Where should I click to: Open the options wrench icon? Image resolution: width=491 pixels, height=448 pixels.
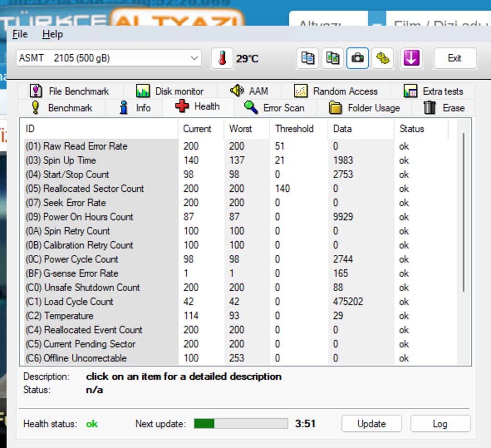(x=382, y=58)
